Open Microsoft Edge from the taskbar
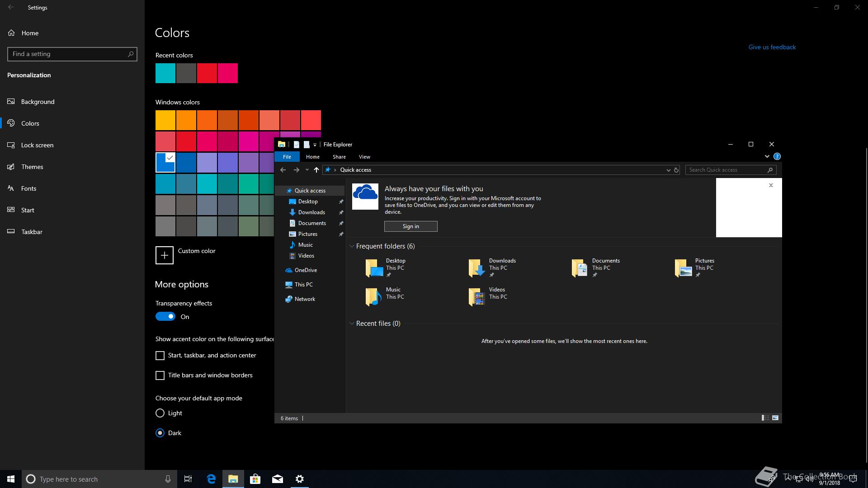 coord(211,479)
